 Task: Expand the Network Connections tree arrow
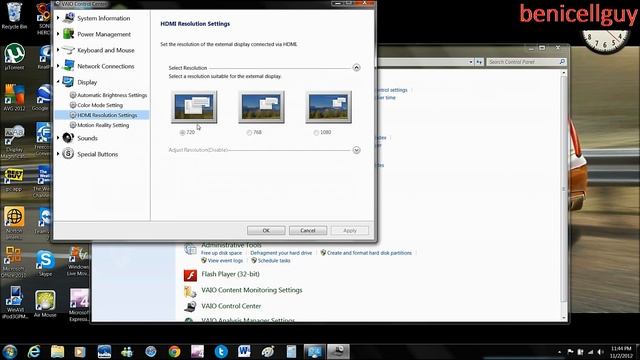coord(58,66)
